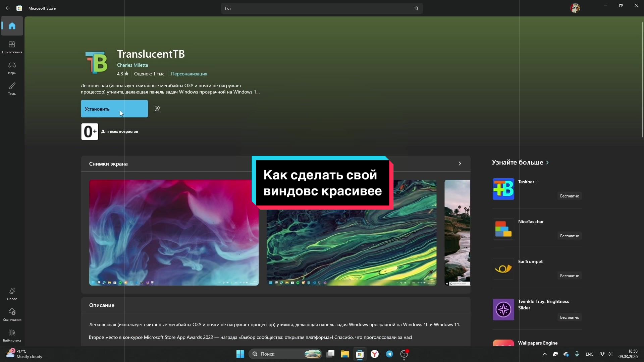This screenshot has height=362, width=644.
Task: Open Telegram from taskbar
Action: [389, 354]
